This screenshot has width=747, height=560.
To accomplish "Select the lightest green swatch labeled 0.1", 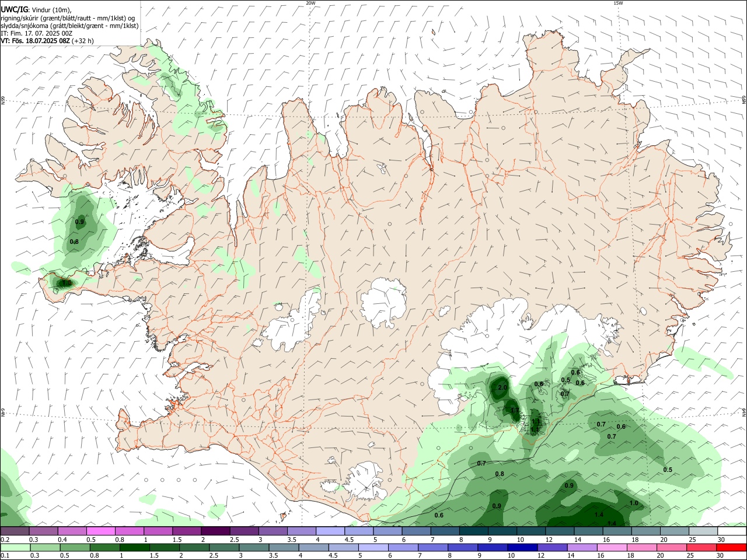I will pos(15,547).
